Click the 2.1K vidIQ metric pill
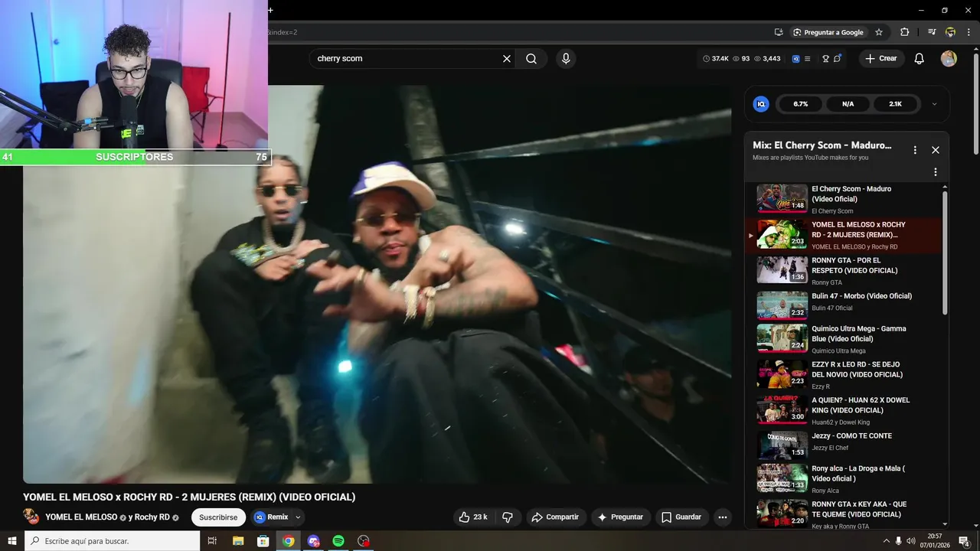This screenshot has height=551, width=980. 895,104
